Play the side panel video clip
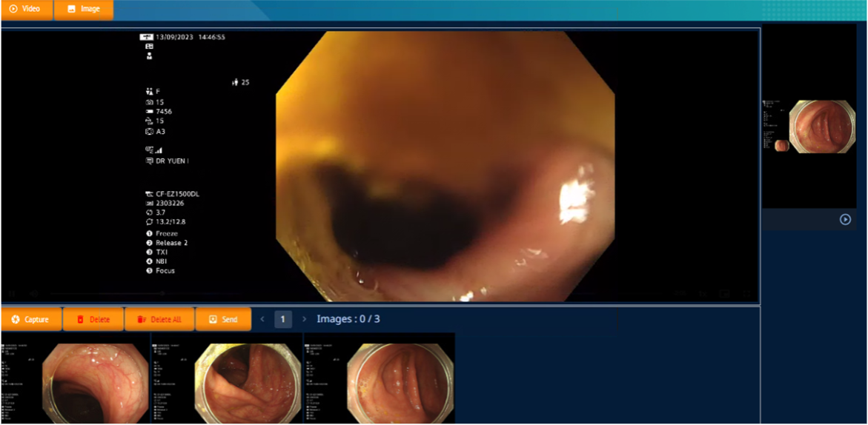The height and width of the screenshot is (425, 868). click(845, 219)
